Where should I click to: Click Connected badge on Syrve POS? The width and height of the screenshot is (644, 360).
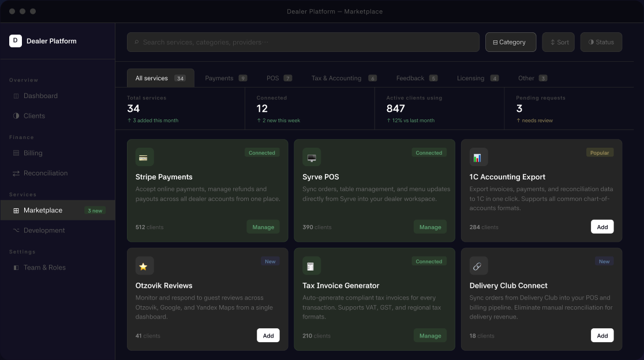(x=429, y=153)
